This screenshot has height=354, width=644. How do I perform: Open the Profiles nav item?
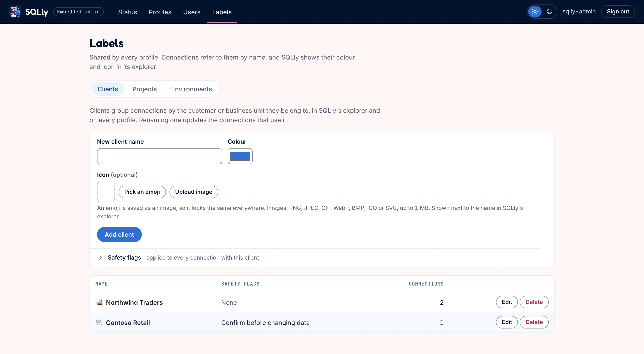point(160,12)
